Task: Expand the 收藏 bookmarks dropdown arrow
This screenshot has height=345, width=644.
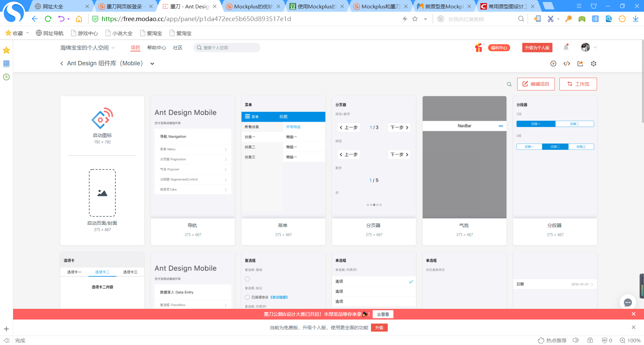Action: (x=28, y=33)
